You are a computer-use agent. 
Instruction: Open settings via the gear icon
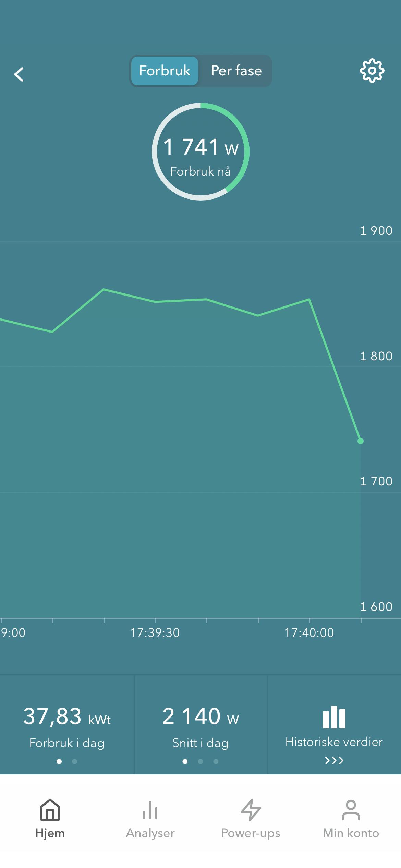click(372, 71)
